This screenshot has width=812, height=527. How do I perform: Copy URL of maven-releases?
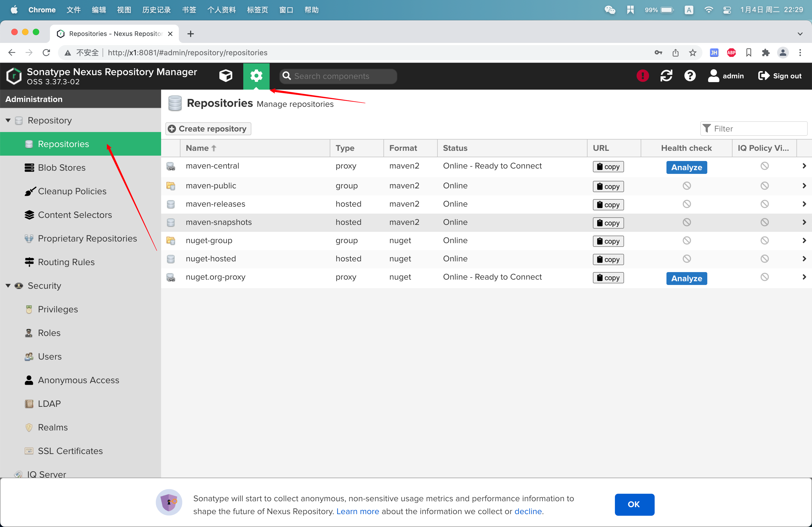tap(608, 204)
